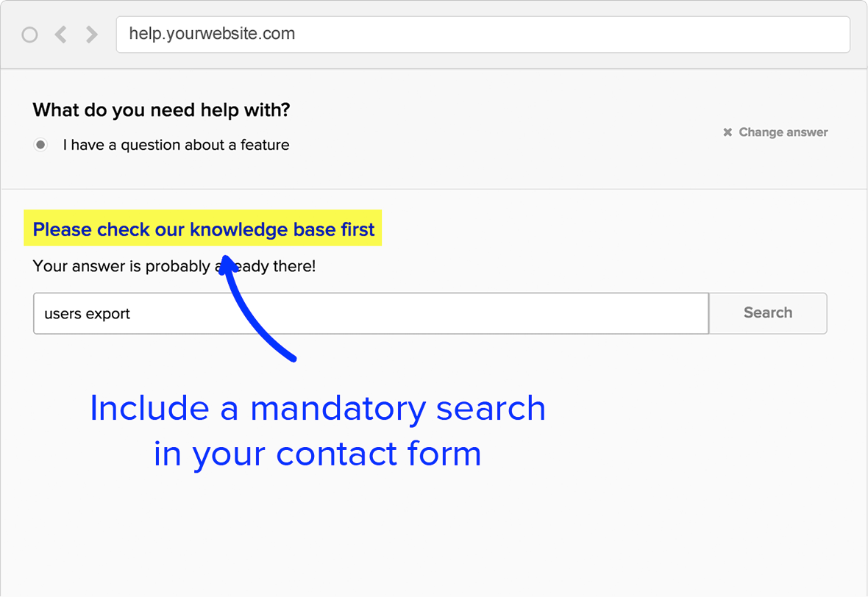Screen dimensions: 868x597
Task: Click the browser forward arrow
Action: tap(91, 35)
